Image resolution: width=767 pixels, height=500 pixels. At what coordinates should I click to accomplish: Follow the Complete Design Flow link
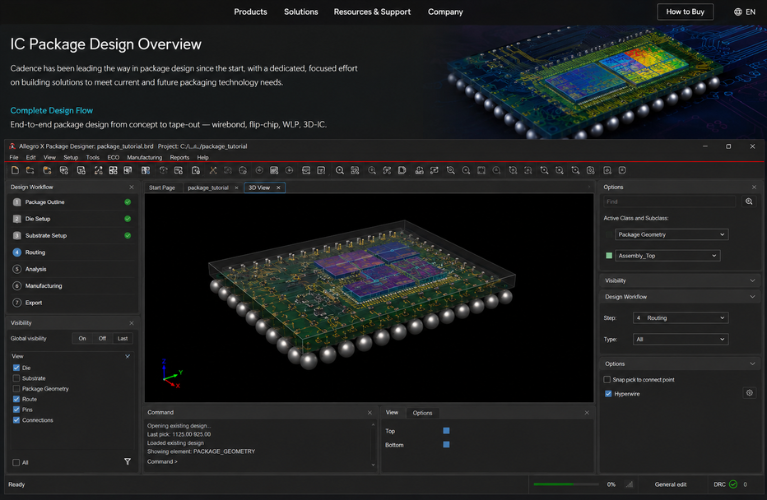coord(51,111)
